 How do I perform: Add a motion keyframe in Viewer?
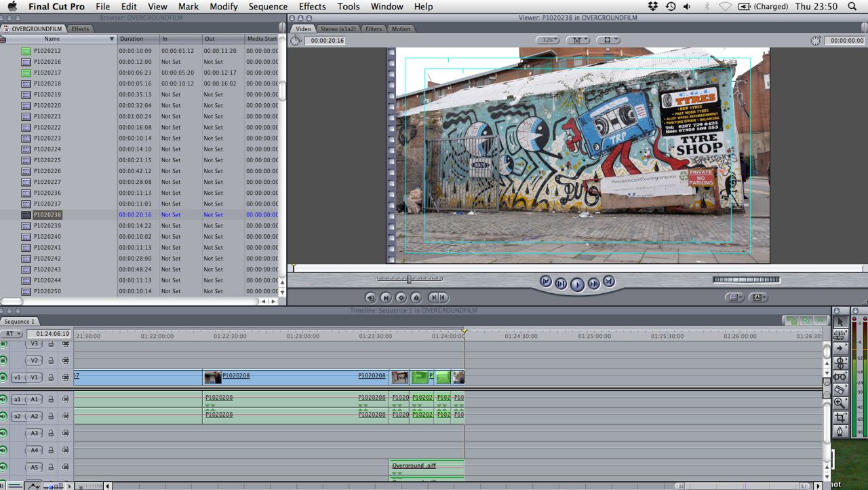point(401,297)
